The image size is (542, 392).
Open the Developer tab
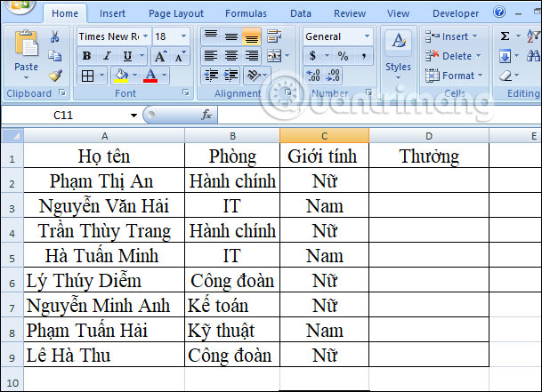456,13
